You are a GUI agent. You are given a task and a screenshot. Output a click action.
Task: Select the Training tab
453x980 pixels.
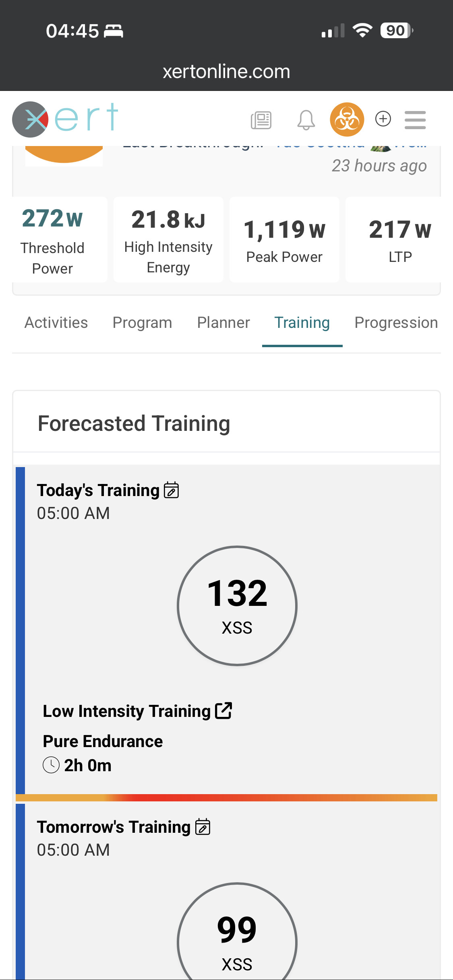coord(302,323)
